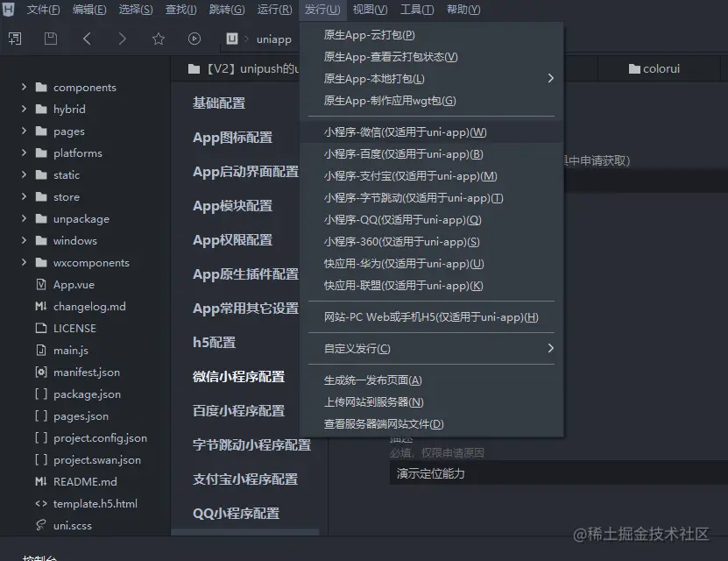This screenshot has width=728, height=561.
Task: Select 原生App-云打包(P) menu item
Action: click(x=432, y=35)
